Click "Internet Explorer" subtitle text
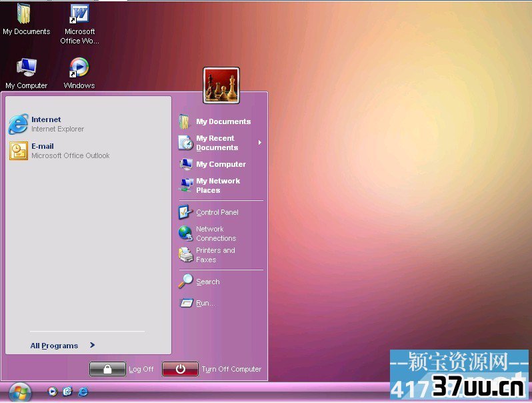 58,129
